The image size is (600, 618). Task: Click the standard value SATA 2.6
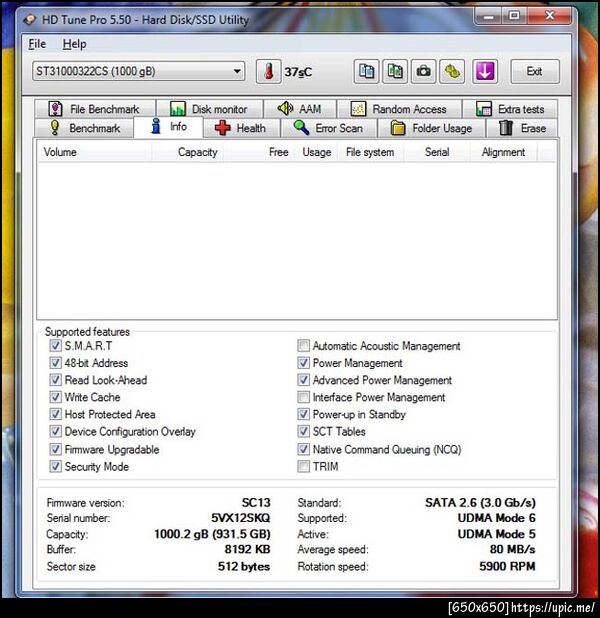pos(480,503)
